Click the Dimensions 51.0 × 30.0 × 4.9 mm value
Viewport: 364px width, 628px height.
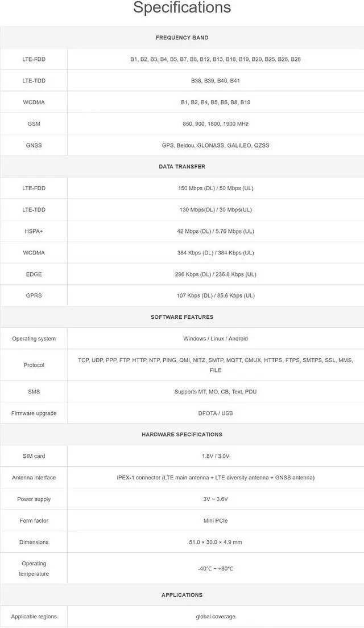pyautogui.click(x=216, y=542)
